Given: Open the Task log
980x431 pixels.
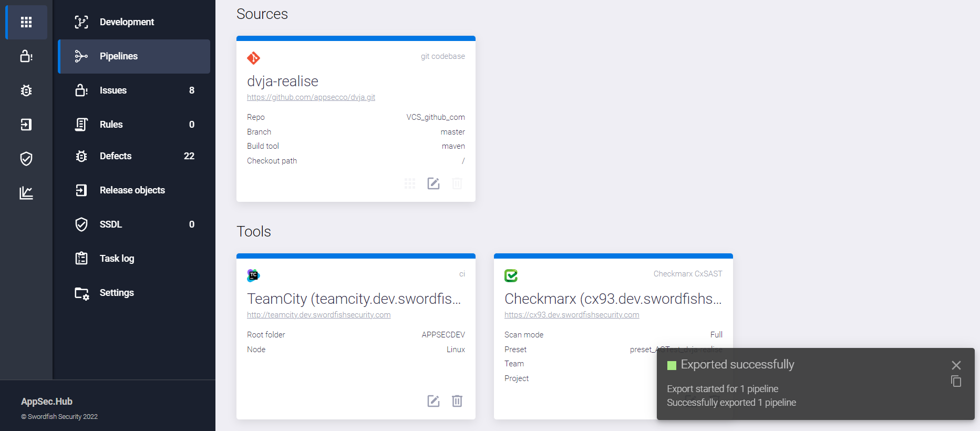Looking at the screenshot, I should (x=117, y=259).
